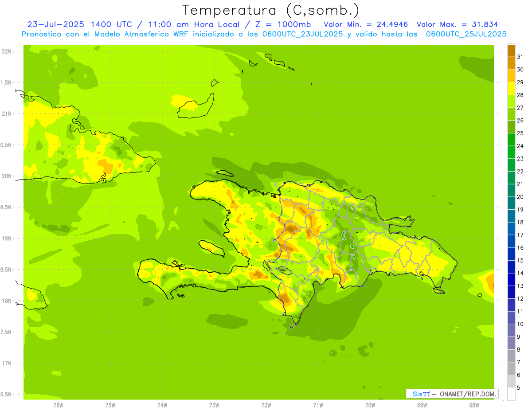Click the yellow color bar segment between 28 and 29

511,89
